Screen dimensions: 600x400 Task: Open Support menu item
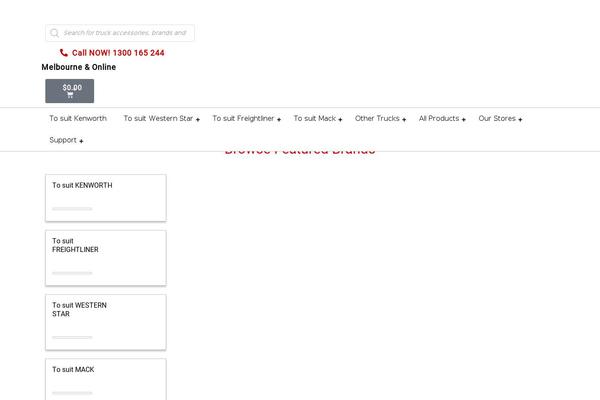point(63,140)
